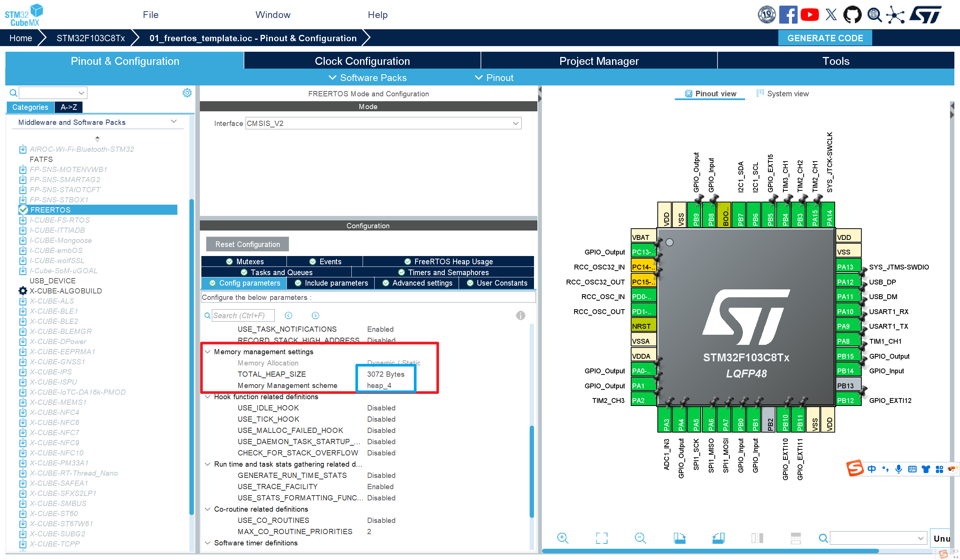This screenshot has height=560, width=960.
Task: Switch to Project Manager tab
Action: click(x=599, y=61)
